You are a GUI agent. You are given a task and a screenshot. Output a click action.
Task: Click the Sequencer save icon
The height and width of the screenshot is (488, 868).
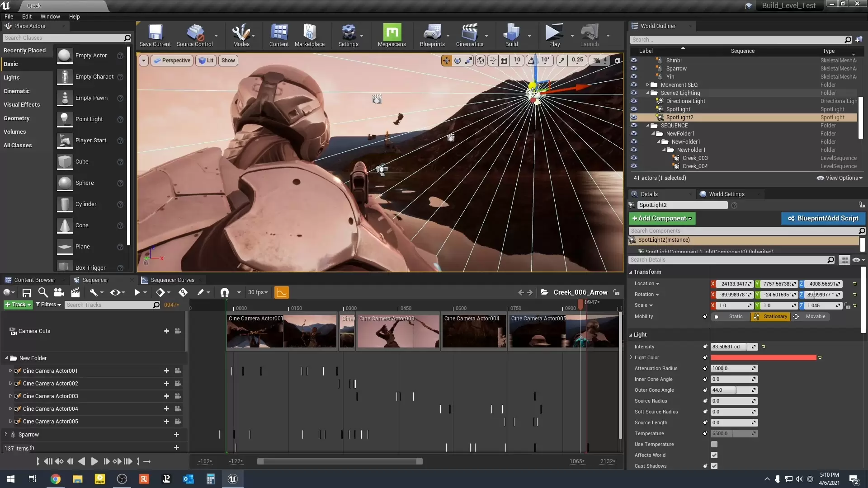(27, 292)
